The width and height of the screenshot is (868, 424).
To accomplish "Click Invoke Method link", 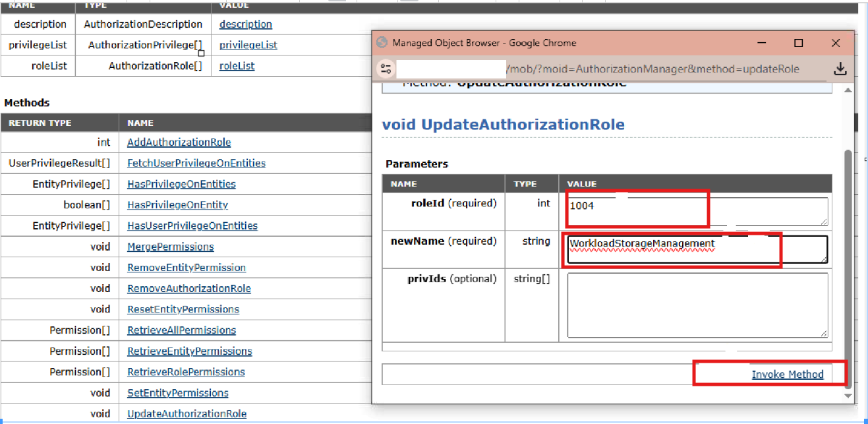I will 787,375.
